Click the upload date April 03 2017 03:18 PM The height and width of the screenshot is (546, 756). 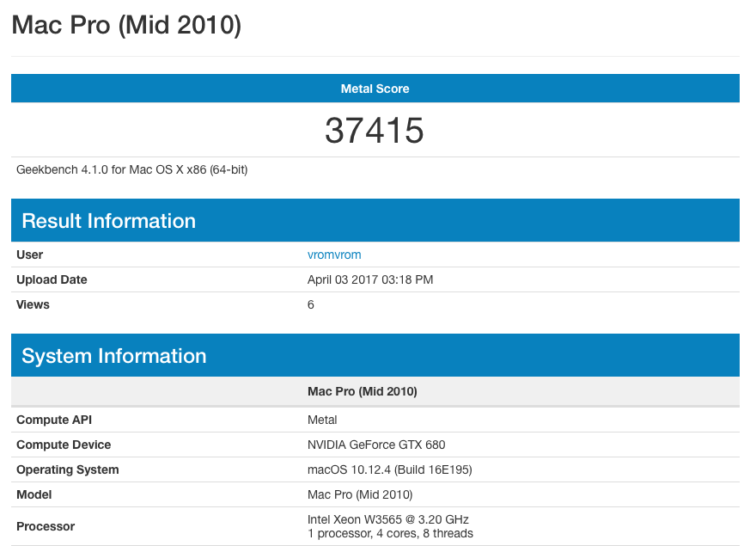point(370,280)
